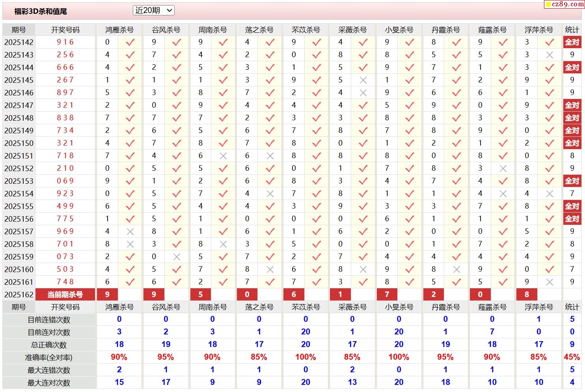Click 周南 current kill number 5 box
Screen dimensions: 585x392
[x=201, y=295]
